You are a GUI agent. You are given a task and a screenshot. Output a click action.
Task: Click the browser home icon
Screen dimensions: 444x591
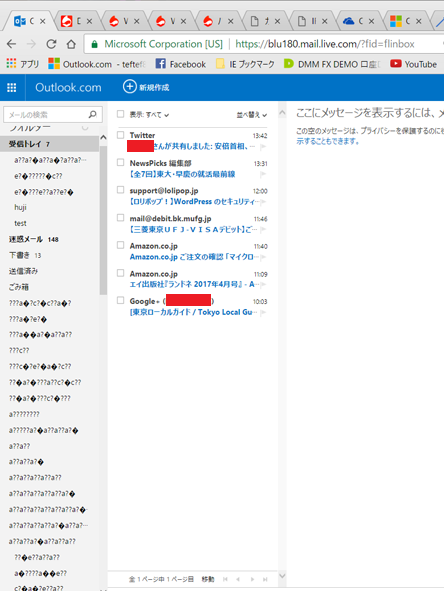click(x=71, y=44)
